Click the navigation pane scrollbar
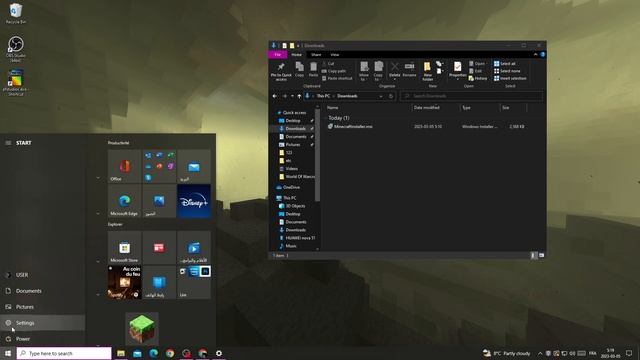The height and width of the screenshot is (360, 640). tap(318, 155)
